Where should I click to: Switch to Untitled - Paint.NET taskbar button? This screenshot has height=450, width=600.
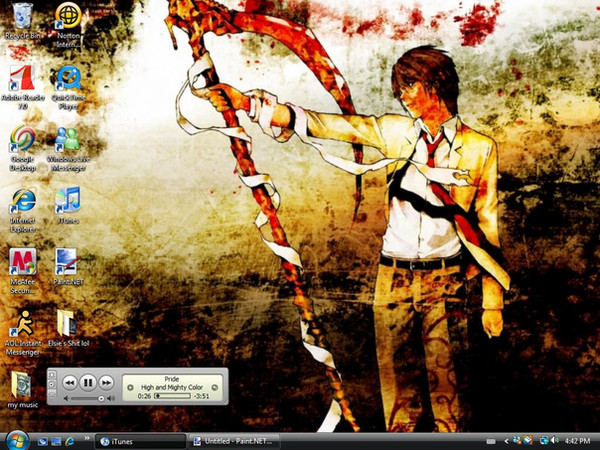235,442
